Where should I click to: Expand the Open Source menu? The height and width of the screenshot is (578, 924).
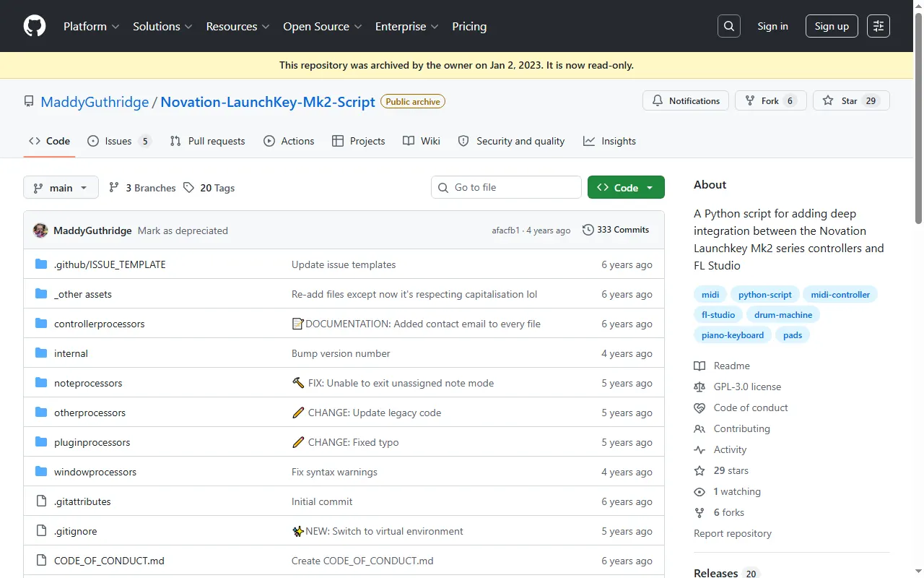click(x=323, y=26)
